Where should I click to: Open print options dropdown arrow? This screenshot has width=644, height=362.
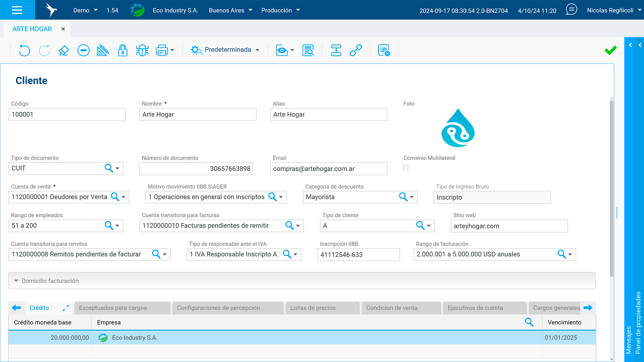172,50
